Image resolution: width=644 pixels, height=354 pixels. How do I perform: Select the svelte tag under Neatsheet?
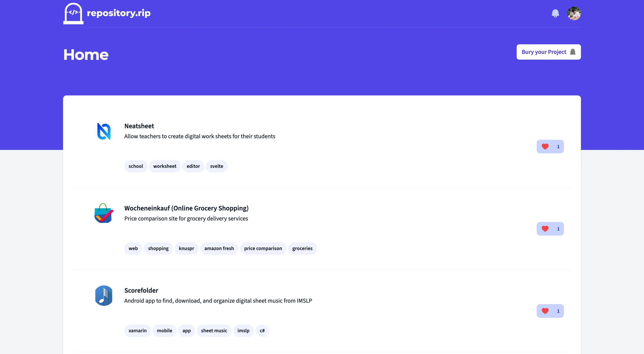point(217,166)
